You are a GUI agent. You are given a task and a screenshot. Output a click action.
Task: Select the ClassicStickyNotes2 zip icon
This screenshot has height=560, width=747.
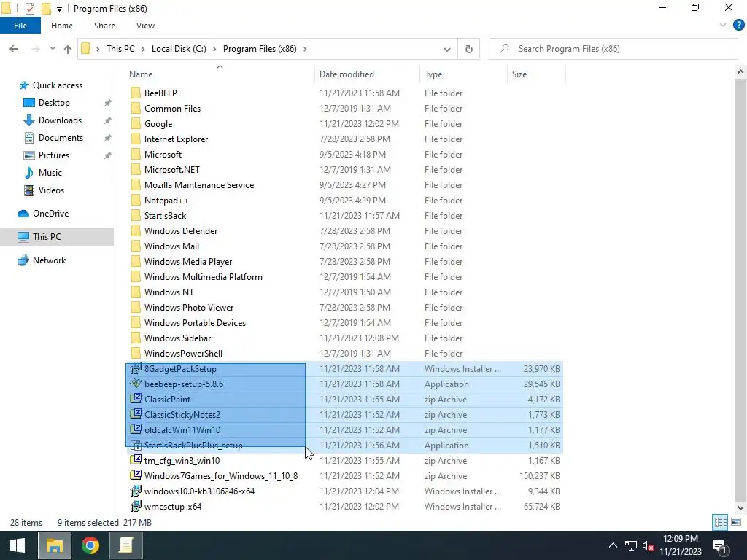(136, 414)
